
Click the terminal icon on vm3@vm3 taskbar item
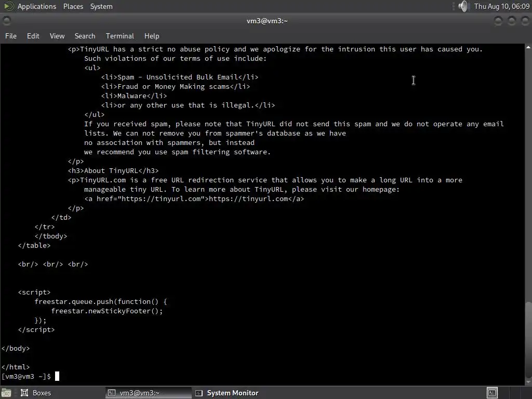(111, 393)
